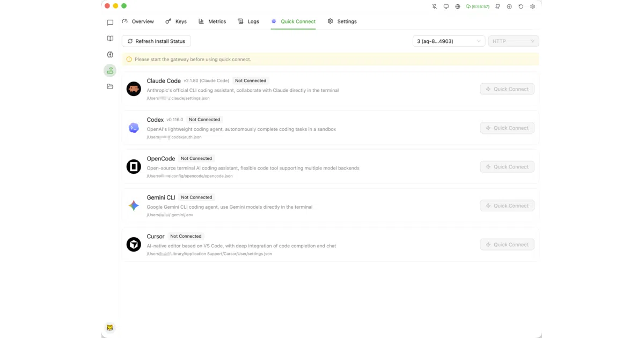Click the globe icon in title bar
Viewport: 644px width, 338px height.
point(458,6)
